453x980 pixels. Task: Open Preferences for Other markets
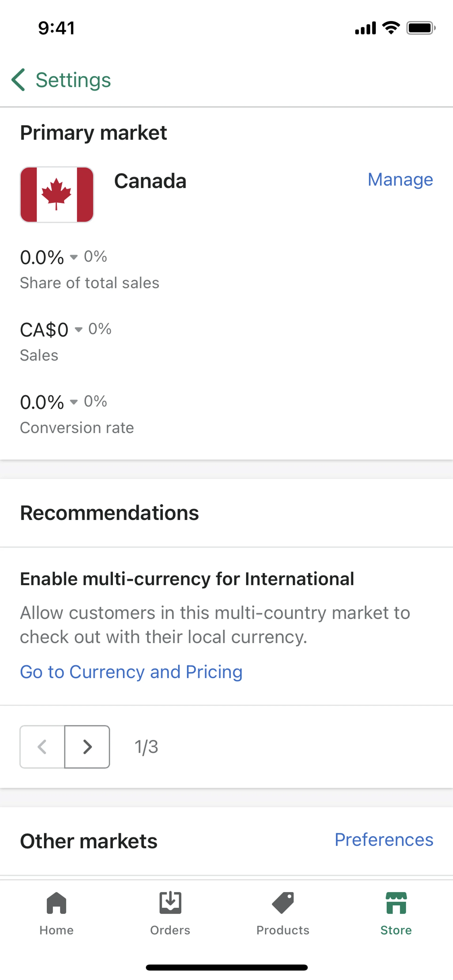click(384, 840)
